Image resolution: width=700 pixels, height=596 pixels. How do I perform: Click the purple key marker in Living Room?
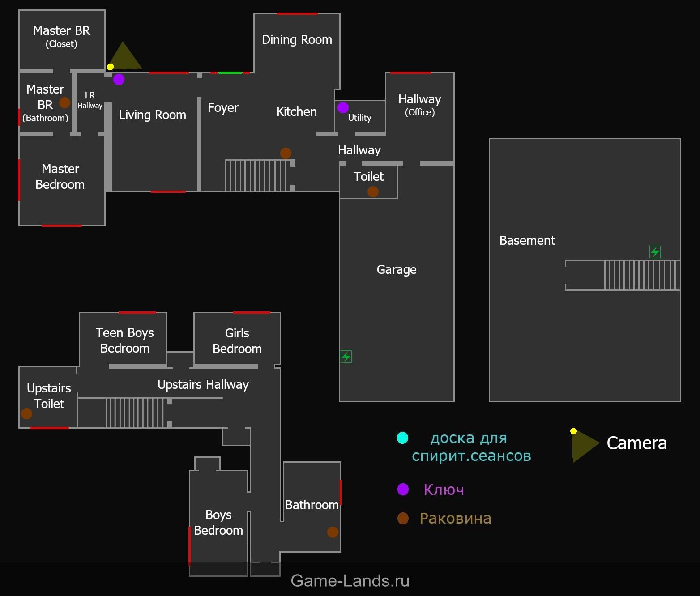(x=119, y=80)
